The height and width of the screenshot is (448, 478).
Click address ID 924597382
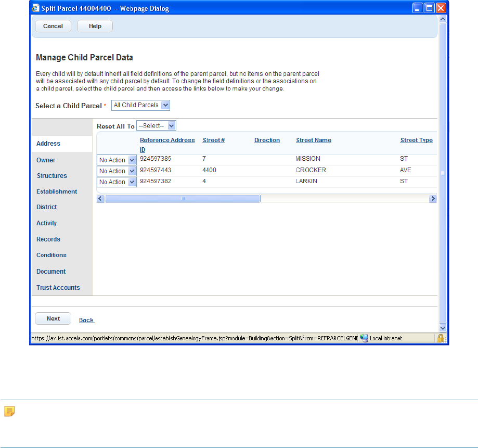pyautogui.click(x=156, y=181)
